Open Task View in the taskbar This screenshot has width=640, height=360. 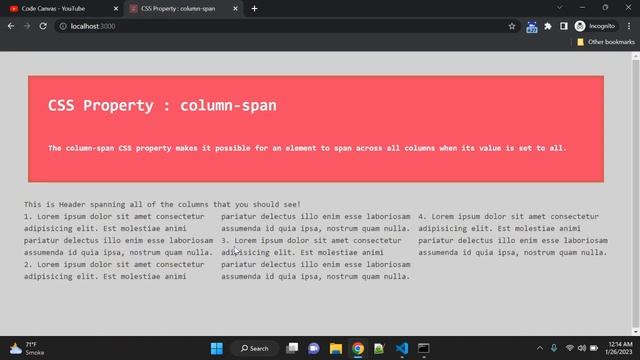(292, 349)
